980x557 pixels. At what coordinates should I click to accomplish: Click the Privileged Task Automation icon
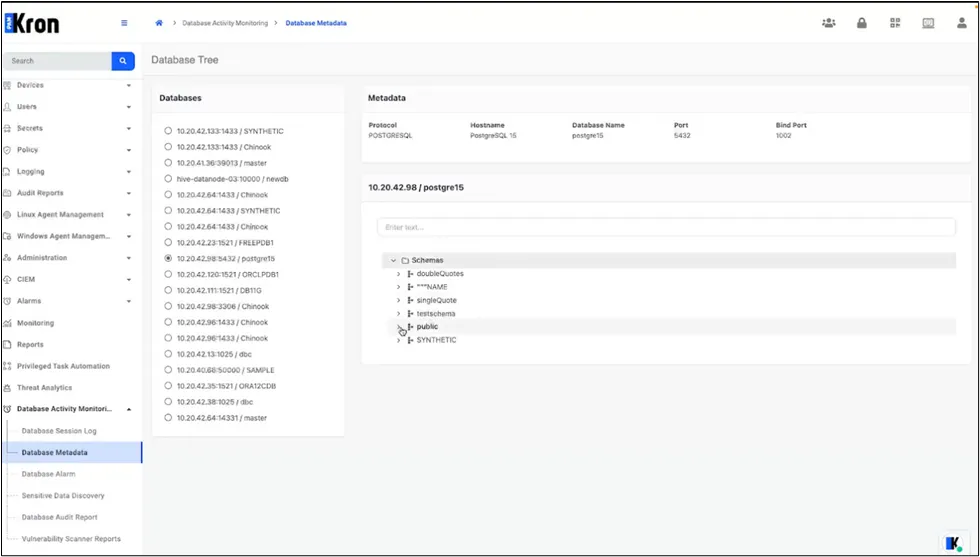[x=8, y=366]
